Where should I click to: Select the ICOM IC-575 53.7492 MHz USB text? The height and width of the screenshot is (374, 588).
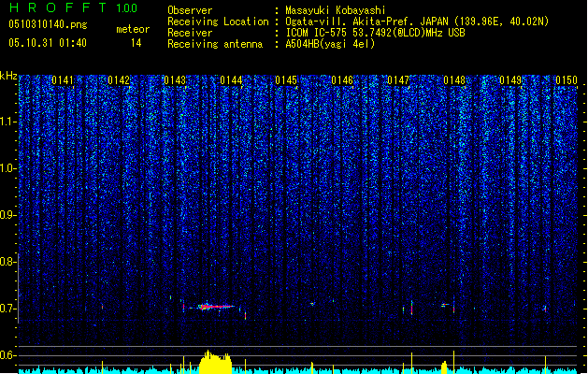click(x=376, y=33)
